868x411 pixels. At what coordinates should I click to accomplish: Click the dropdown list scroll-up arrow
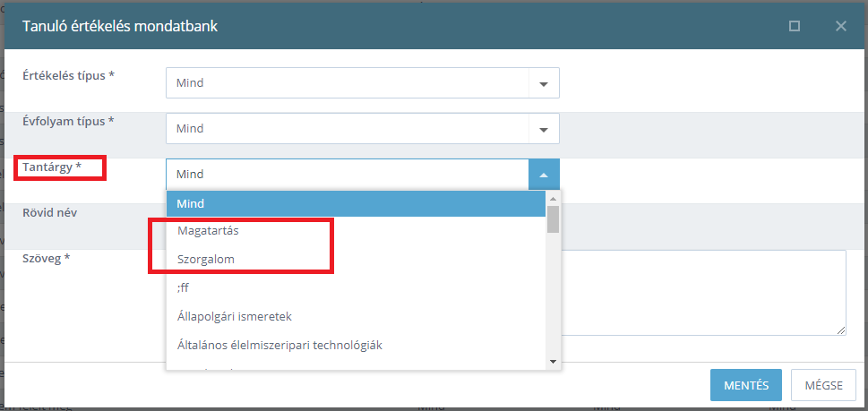(553, 198)
